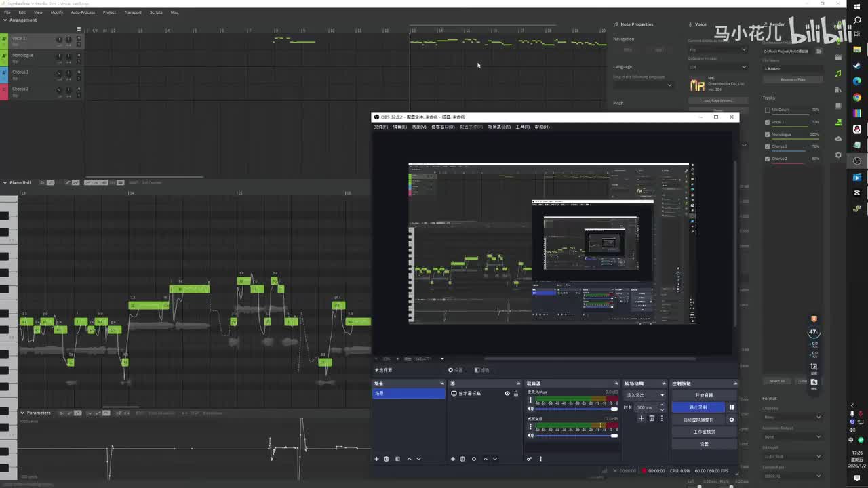Launch Google Chrome from the taskbar

(x=857, y=97)
